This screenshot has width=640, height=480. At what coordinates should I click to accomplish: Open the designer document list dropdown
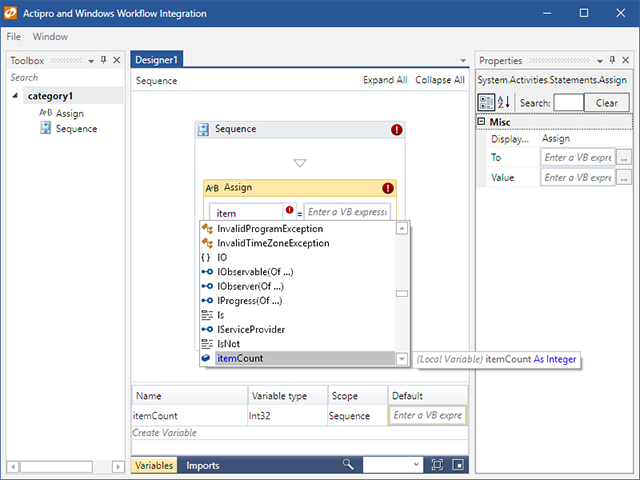coord(463,60)
